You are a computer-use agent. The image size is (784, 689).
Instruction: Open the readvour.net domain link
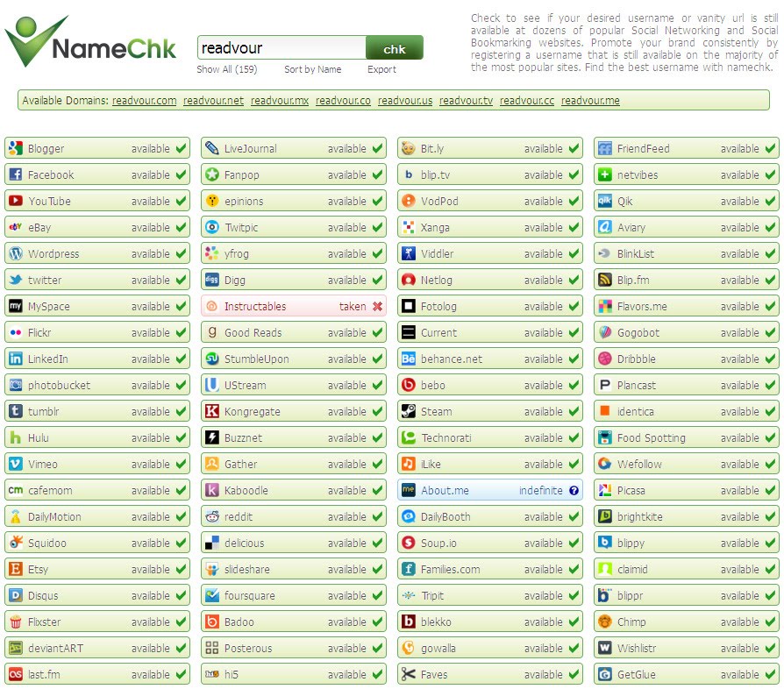coord(213,101)
